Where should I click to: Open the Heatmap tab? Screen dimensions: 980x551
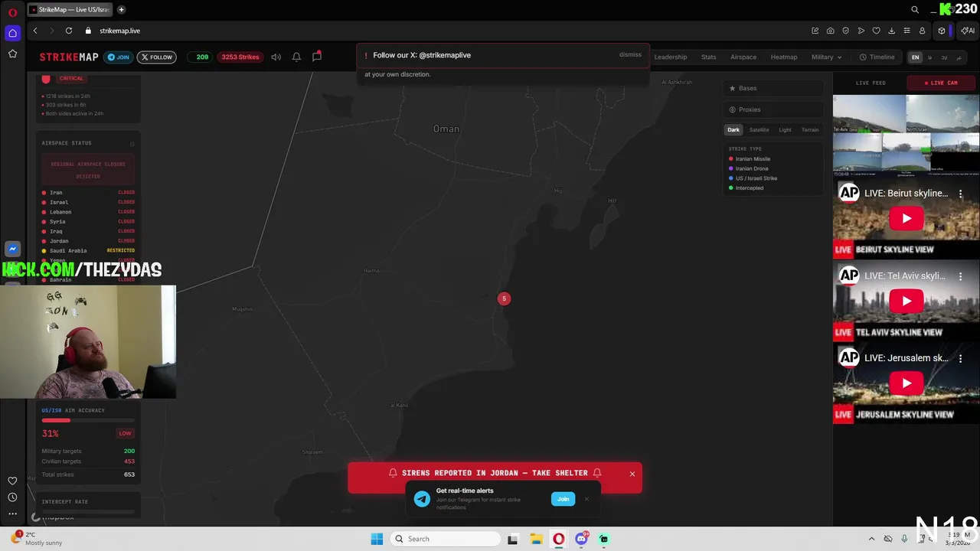coord(784,57)
